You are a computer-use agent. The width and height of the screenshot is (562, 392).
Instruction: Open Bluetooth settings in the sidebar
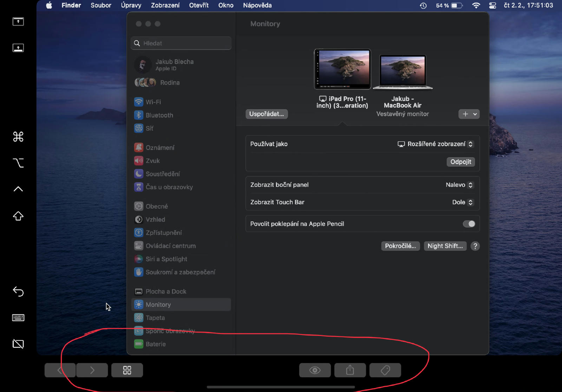[x=181, y=115]
